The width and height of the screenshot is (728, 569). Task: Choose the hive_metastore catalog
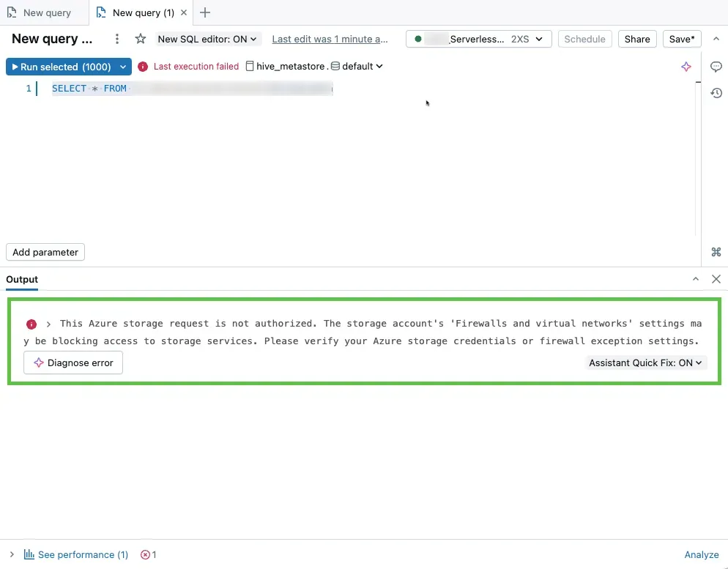[286, 67]
